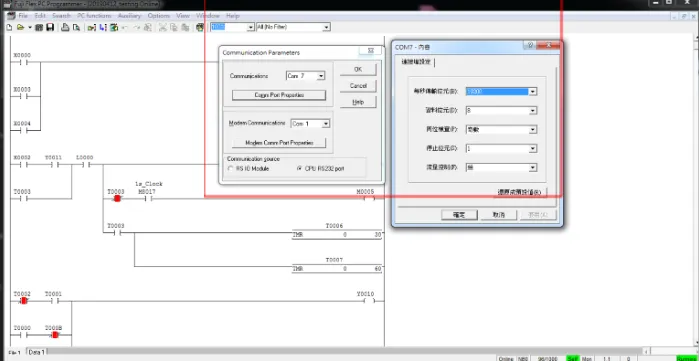The width and height of the screenshot is (699, 361).
Task: Open the View menu
Action: [x=183, y=16]
